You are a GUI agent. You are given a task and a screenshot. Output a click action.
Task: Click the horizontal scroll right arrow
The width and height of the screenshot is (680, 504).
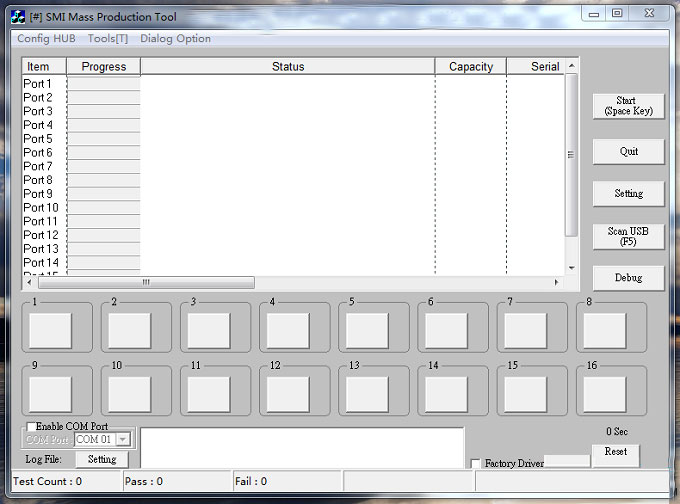(x=556, y=282)
